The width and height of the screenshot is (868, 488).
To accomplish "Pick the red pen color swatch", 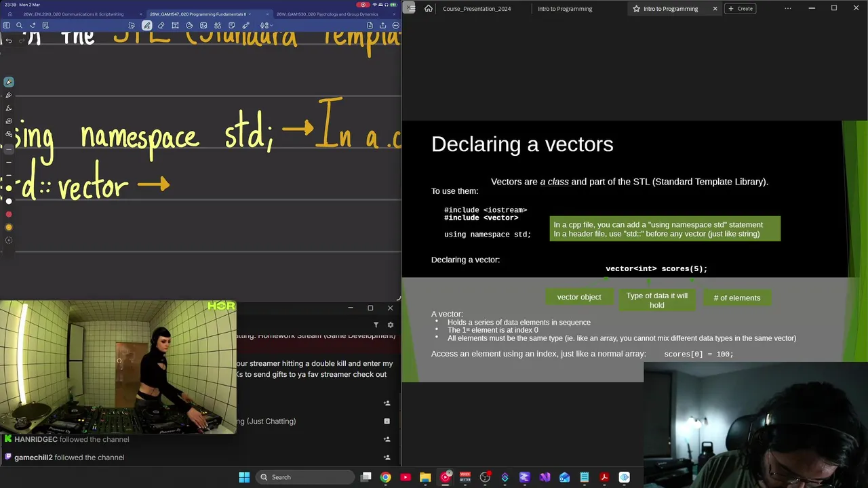I will [9, 214].
